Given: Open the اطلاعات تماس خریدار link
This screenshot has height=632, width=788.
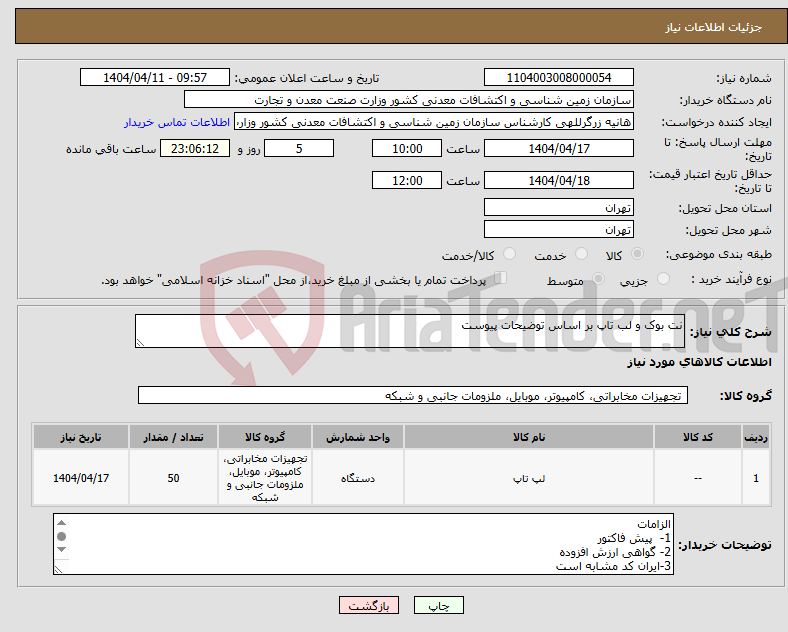Looking at the screenshot, I should tap(176, 122).
